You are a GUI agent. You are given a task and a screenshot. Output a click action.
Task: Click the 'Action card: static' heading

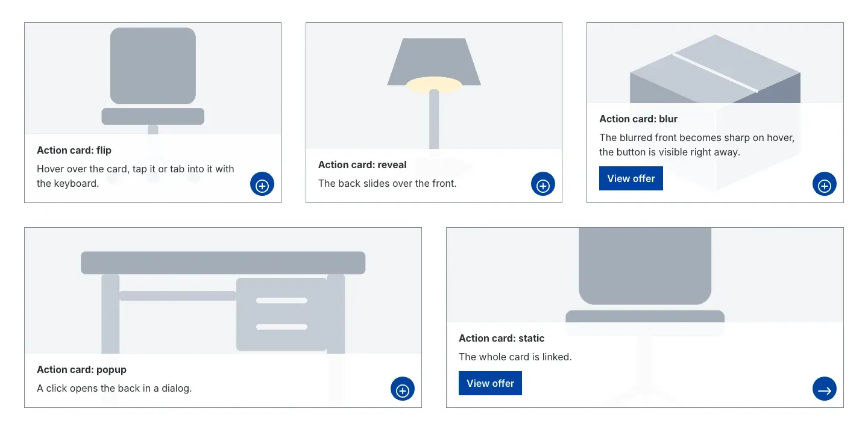tap(502, 339)
